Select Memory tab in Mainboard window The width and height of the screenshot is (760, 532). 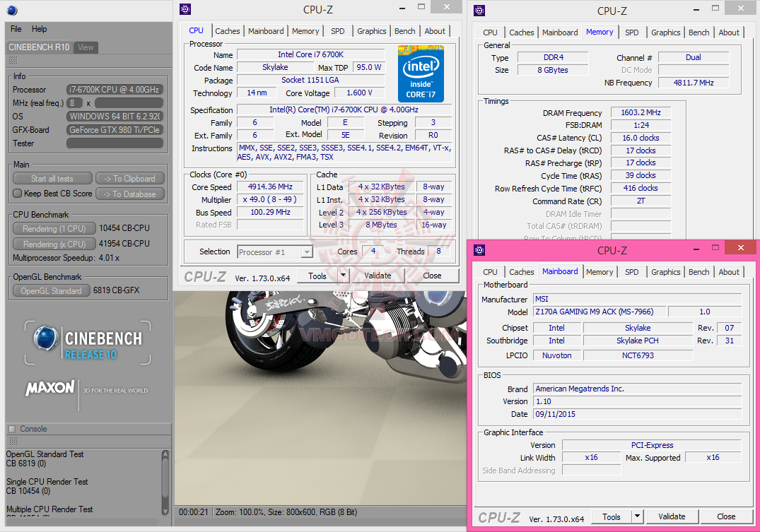pos(600,272)
